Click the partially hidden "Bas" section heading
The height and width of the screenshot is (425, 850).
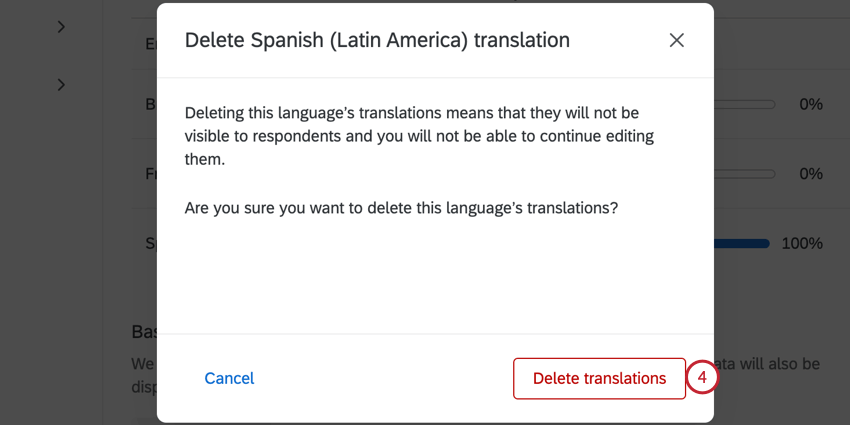click(143, 331)
